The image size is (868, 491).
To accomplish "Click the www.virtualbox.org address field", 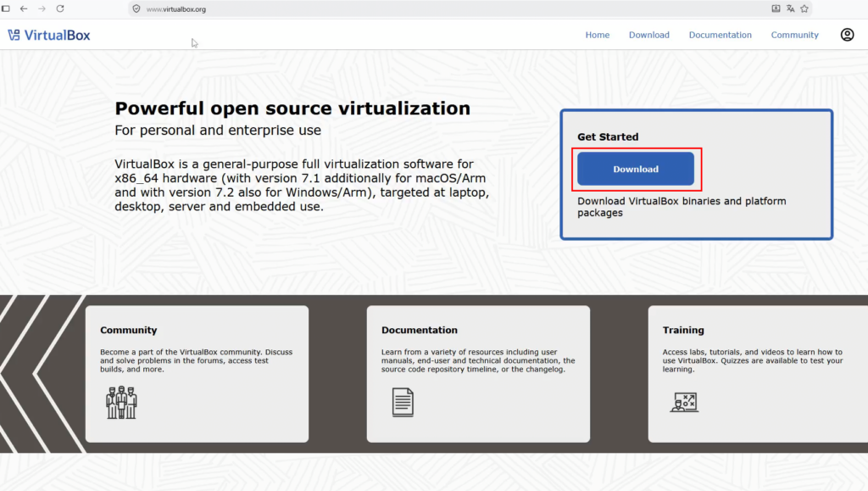I will pos(176,9).
